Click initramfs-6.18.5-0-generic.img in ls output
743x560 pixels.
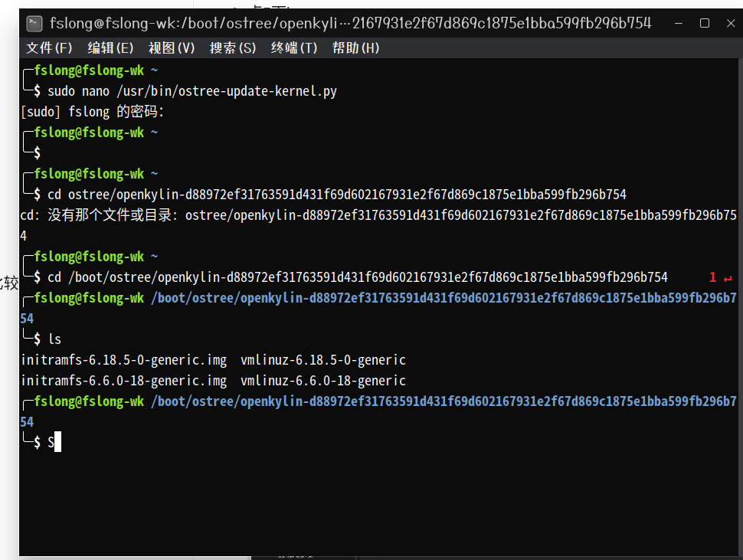[124, 360]
